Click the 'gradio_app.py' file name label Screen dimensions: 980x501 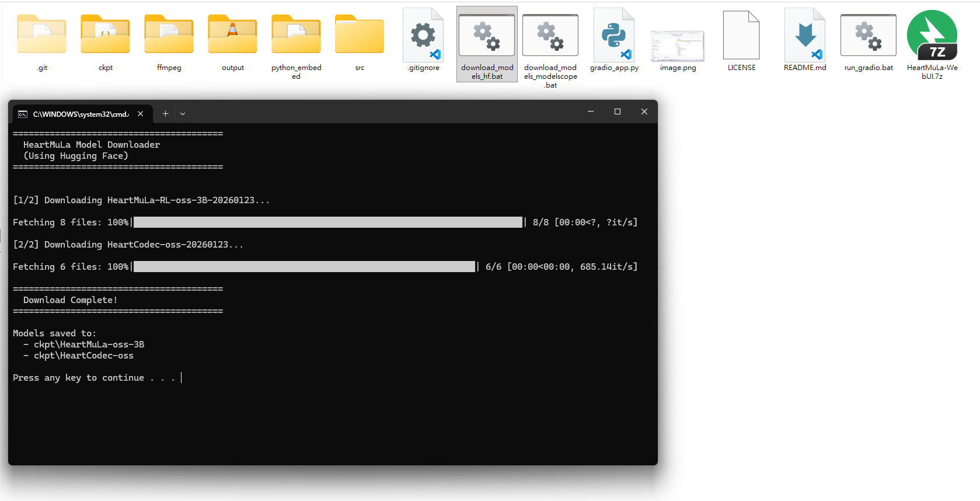click(x=614, y=68)
